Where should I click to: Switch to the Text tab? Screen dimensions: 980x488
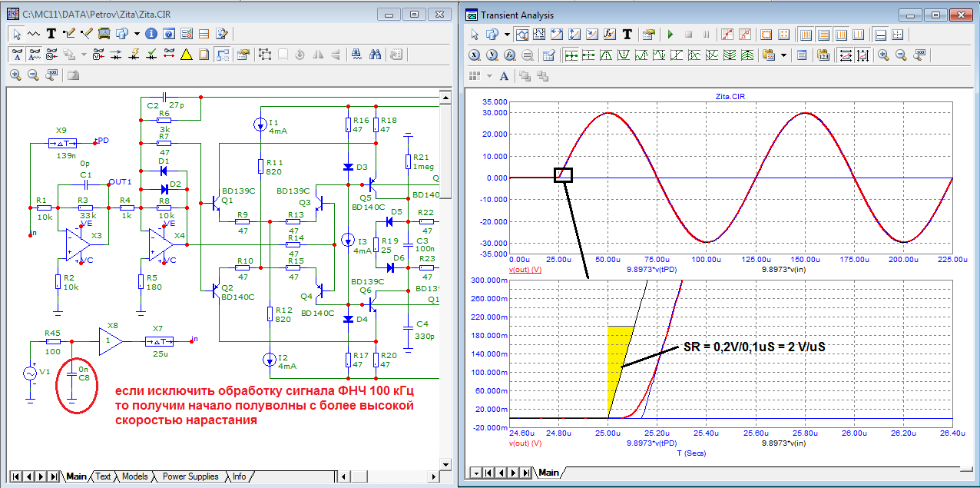103,476
